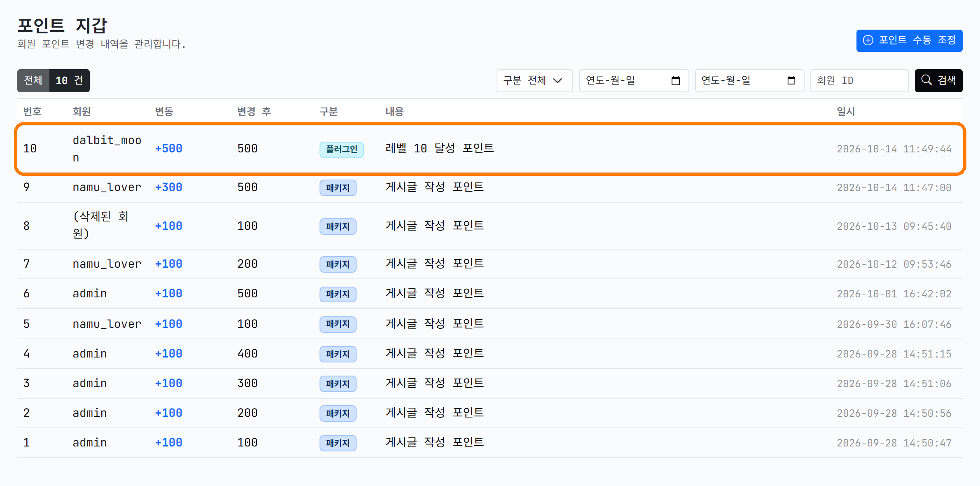Select the timestamp 2026-09-28 14:50:47
Image resolution: width=980 pixels, height=486 pixels.
894,443
